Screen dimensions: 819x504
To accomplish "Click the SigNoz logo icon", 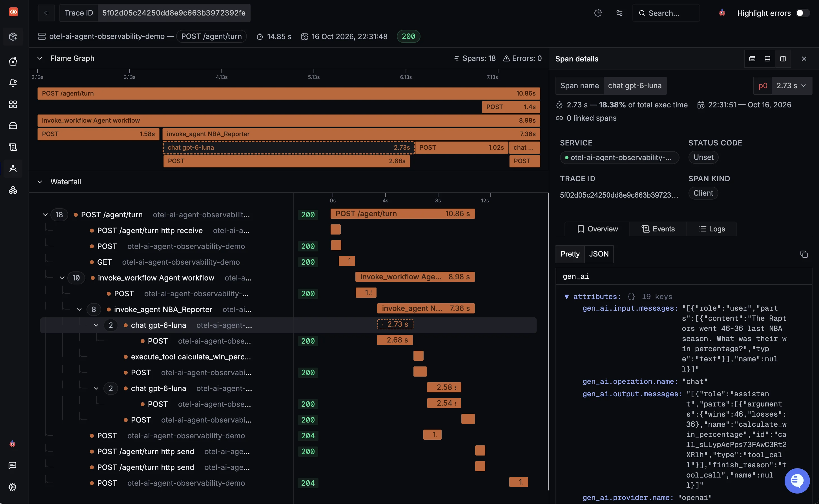I will click(13, 12).
